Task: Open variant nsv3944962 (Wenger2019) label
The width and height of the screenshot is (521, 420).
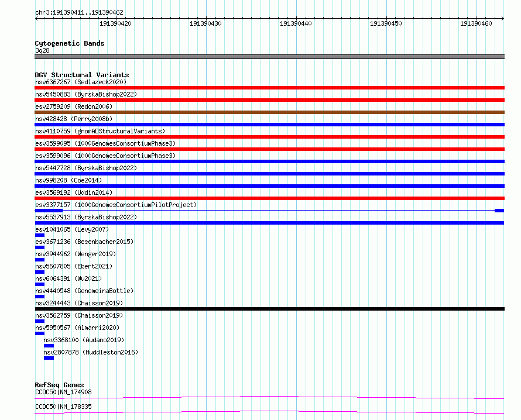Action: 76,254
